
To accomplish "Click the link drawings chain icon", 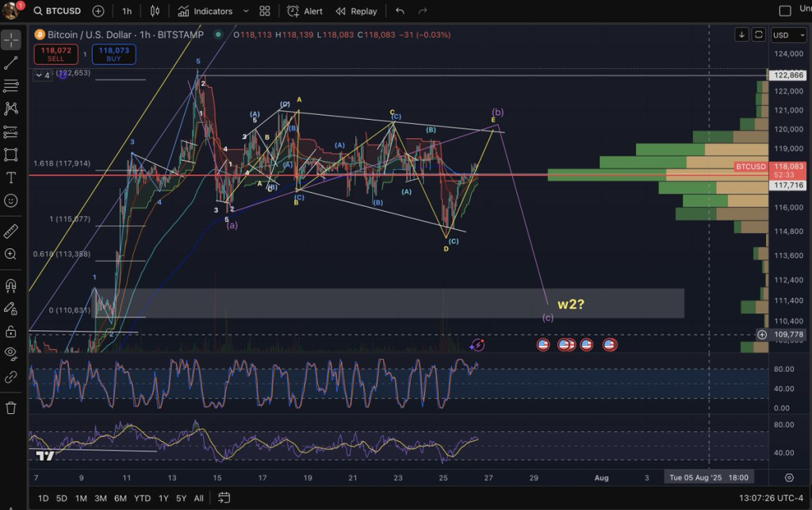I will 11,377.
